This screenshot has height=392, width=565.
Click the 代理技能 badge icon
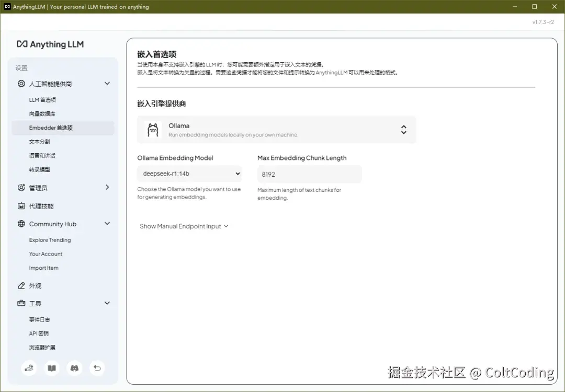pos(21,206)
